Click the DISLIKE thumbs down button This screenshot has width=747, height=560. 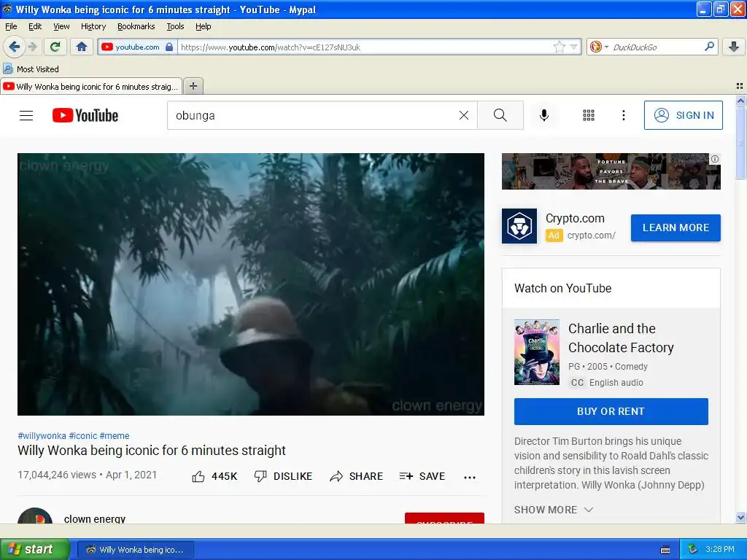point(283,476)
